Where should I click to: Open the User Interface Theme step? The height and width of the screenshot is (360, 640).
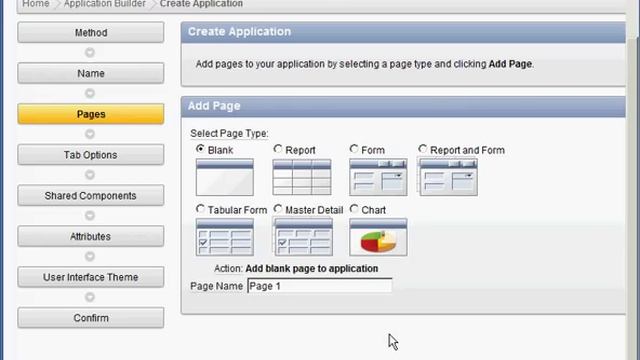[91, 278]
